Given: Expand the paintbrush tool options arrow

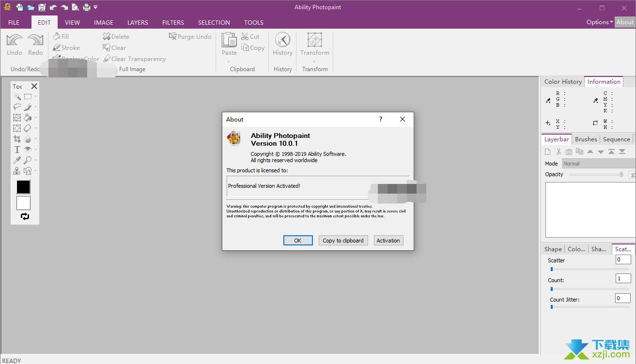Looking at the screenshot, I should 35,107.
